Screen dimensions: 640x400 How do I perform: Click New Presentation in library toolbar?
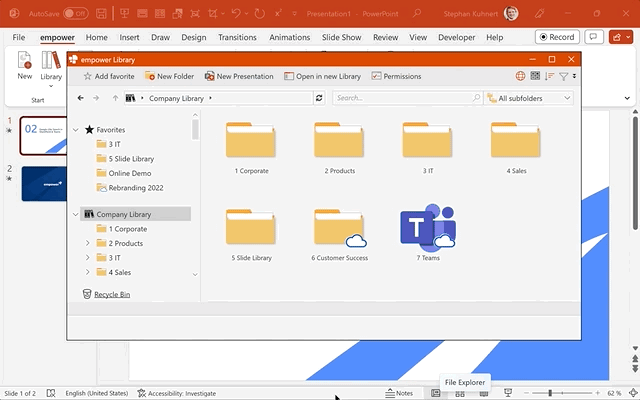[239, 76]
